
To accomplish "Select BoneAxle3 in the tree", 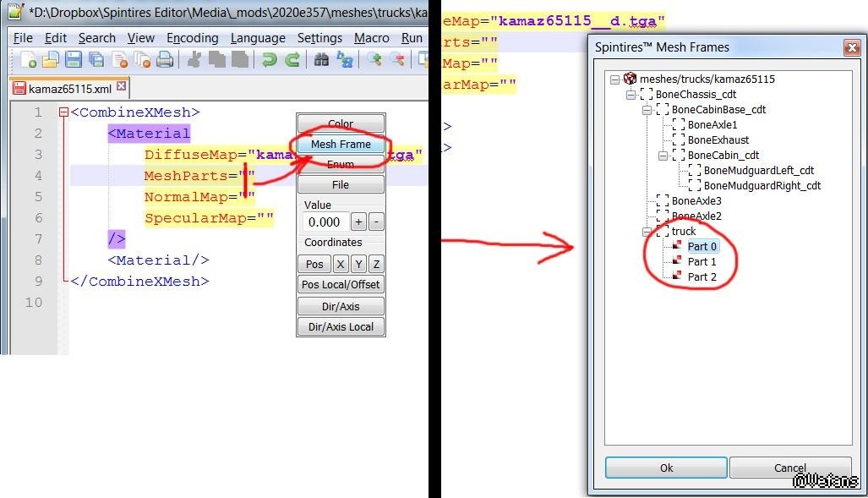I will click(696, 200).
